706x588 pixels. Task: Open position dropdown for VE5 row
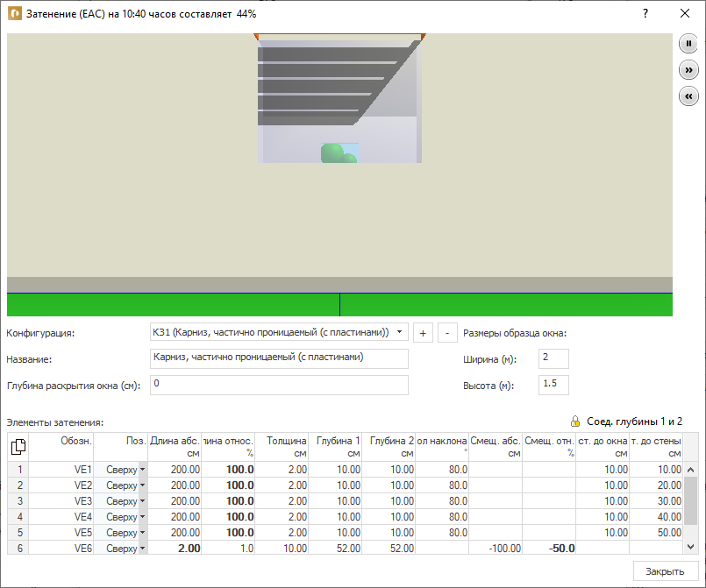tap(142, 532)
